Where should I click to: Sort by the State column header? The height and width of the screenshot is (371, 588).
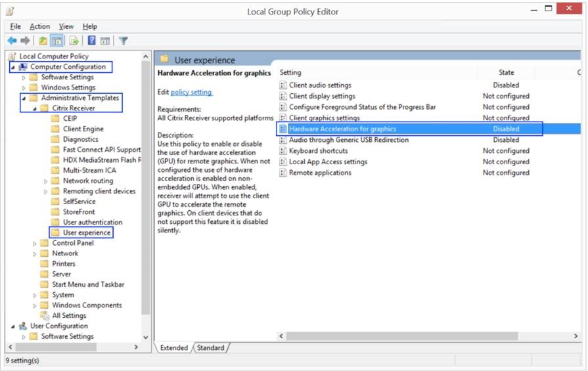point(507,72)
